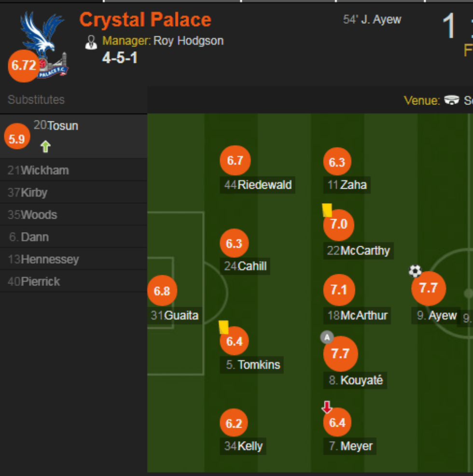473x476 pixels.
Task: Open the assist badge on Kouyaté
Action: tap(327, 337)
